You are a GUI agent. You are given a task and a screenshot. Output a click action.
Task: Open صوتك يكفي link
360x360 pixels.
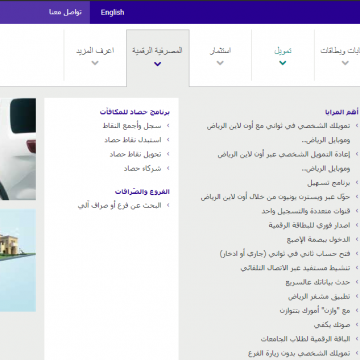[332, 325]
